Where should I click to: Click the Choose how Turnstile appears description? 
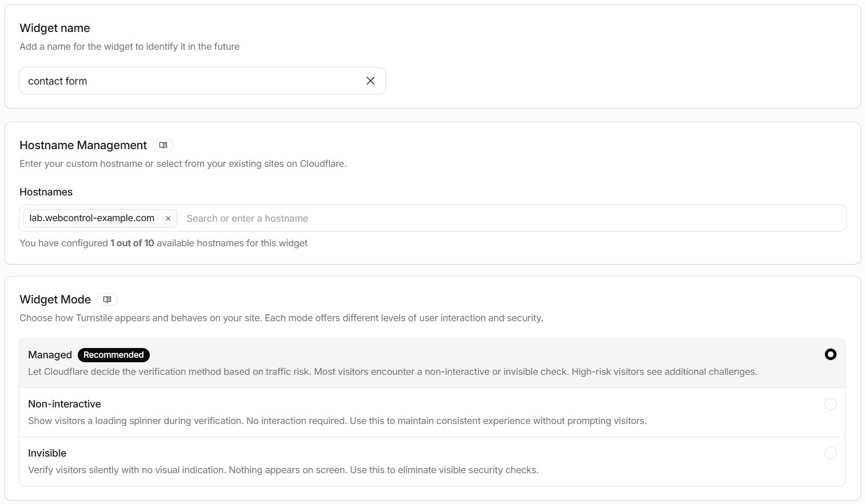(x=281, y=318)
